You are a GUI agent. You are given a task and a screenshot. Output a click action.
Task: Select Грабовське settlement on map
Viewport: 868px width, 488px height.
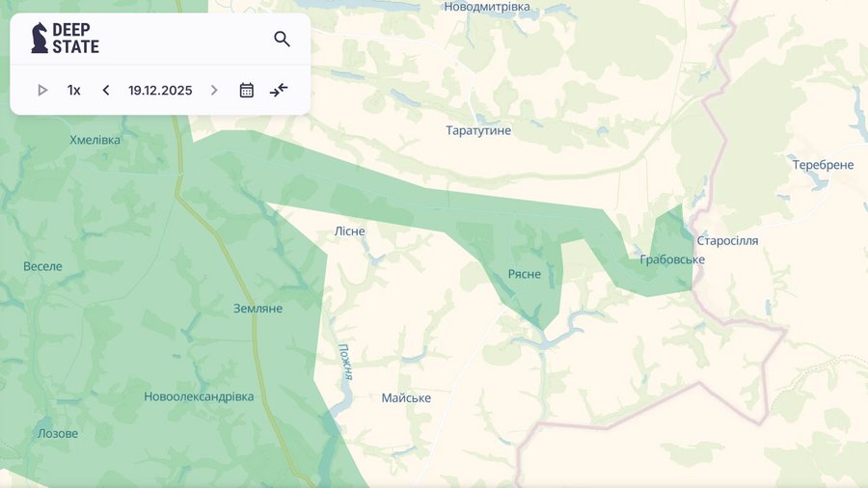671,259
